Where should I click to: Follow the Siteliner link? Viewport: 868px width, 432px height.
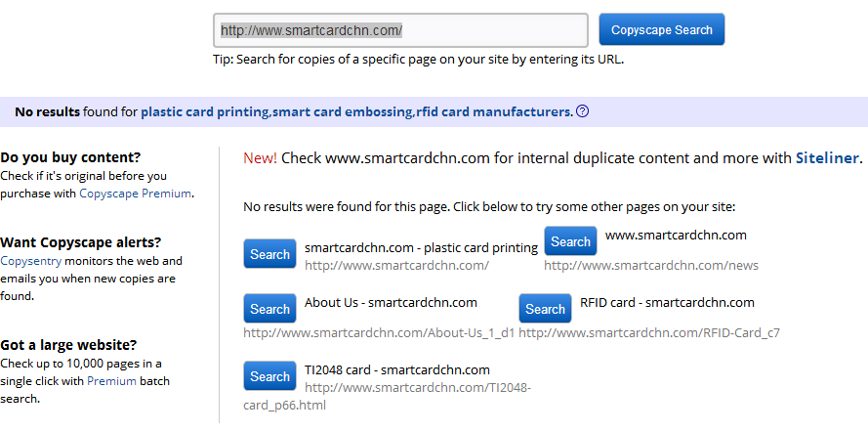pos(827,158)
